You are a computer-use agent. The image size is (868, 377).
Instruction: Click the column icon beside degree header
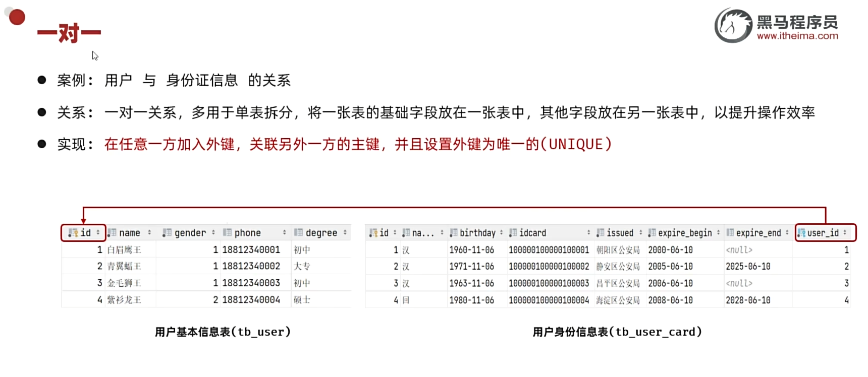[x=299, y=233]
